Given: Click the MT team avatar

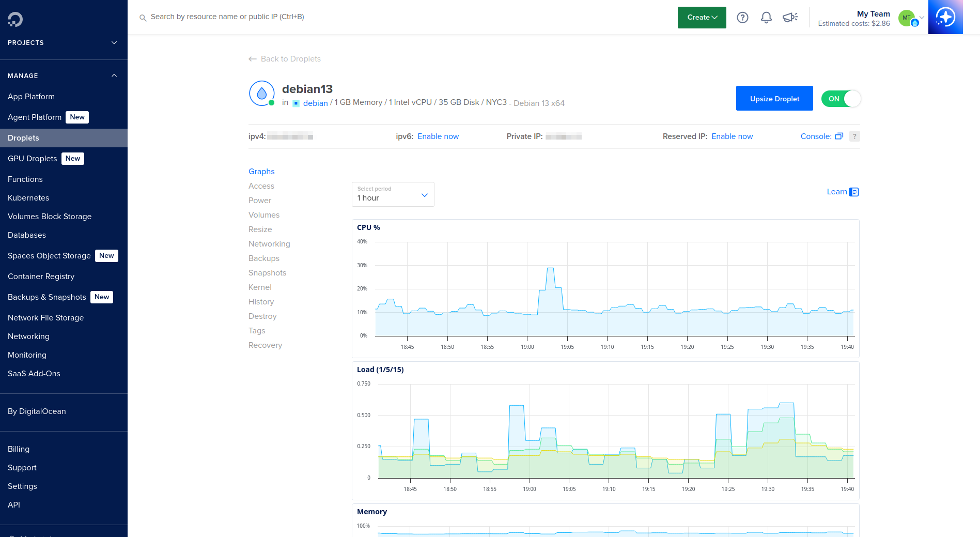Looking at the screenshot, I should coord(907,18).
